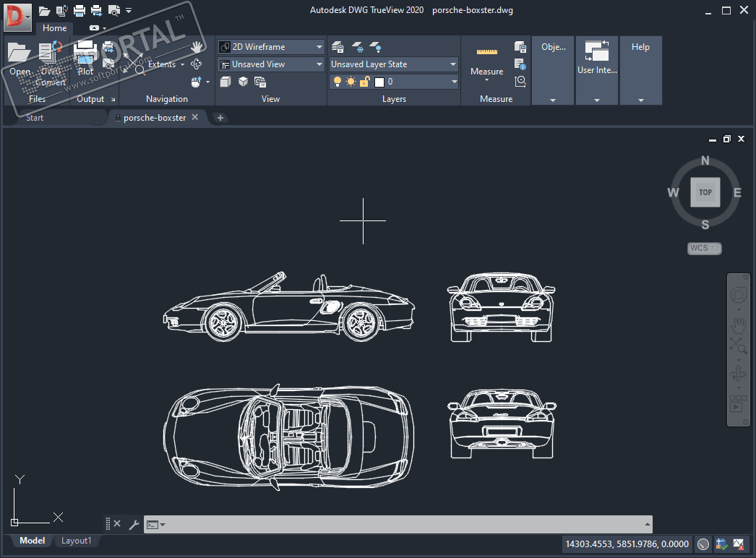Open command line customize wrench icon

click(134, 524)
